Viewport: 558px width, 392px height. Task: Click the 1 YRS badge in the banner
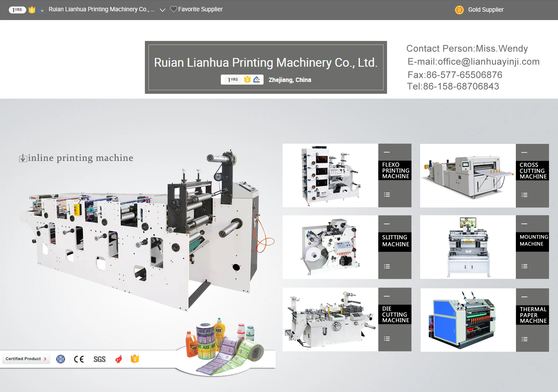[233, 80]
